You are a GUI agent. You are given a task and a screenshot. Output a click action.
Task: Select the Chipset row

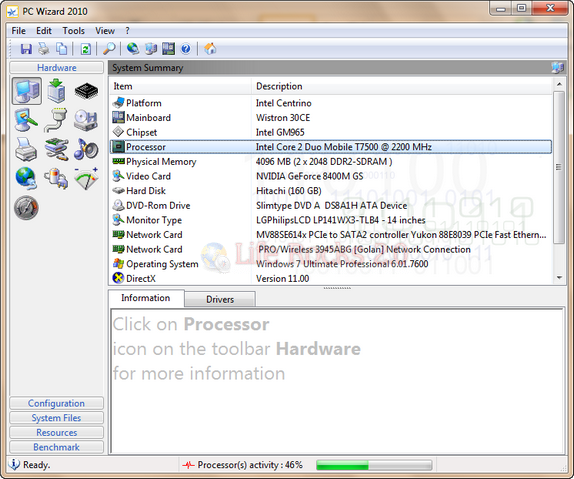(x=331, y=132)
